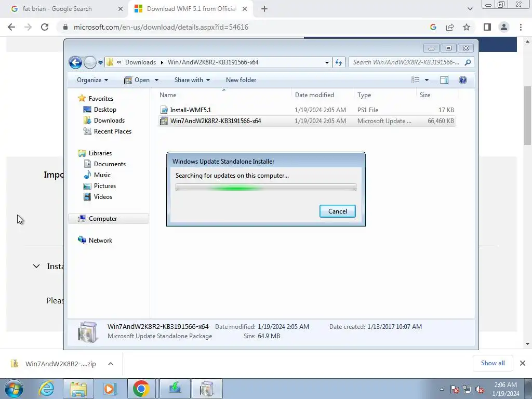The width and height of the screenshot is (532, 399).
Task: Sort by the Name column header
Action: coord(224,95)
